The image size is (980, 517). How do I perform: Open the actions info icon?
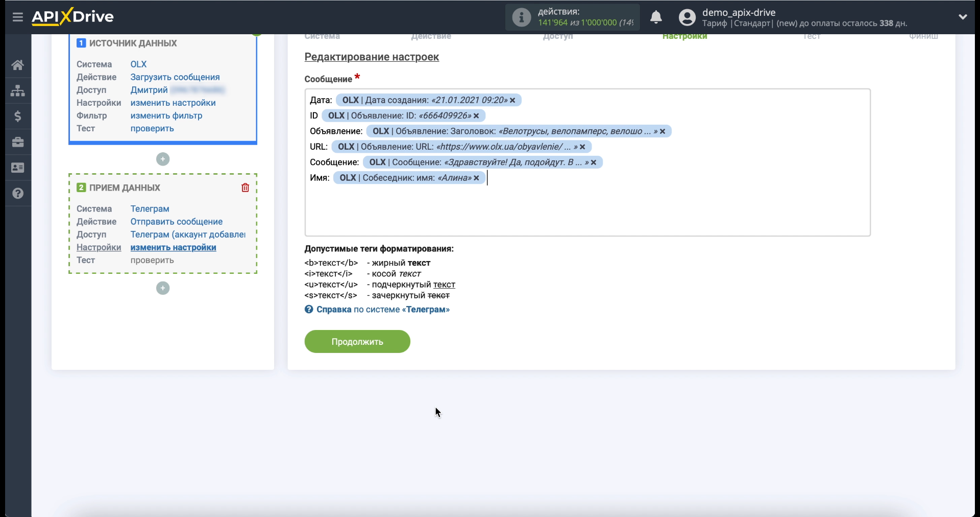tap(521, 17)
